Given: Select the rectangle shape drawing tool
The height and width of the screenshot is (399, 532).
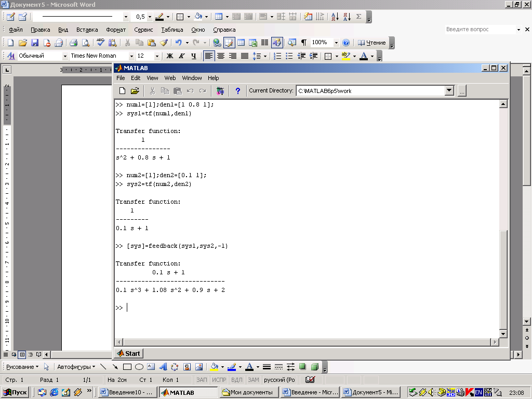Looking at the screenshot, I should (127, 367).
